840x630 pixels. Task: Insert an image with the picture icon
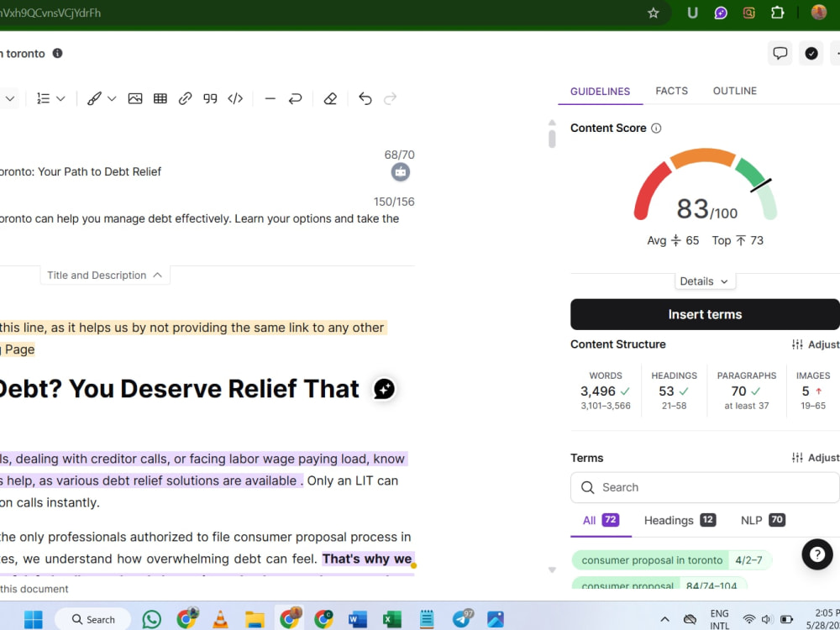(x=135, y=98)
